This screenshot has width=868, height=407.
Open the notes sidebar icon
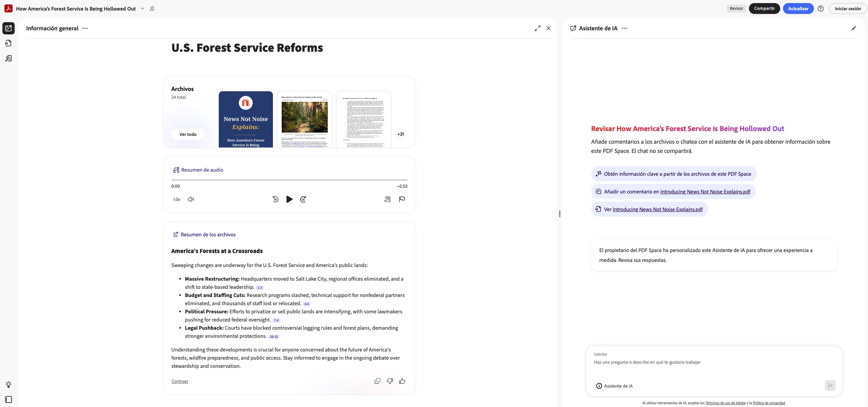pos(9,59)
